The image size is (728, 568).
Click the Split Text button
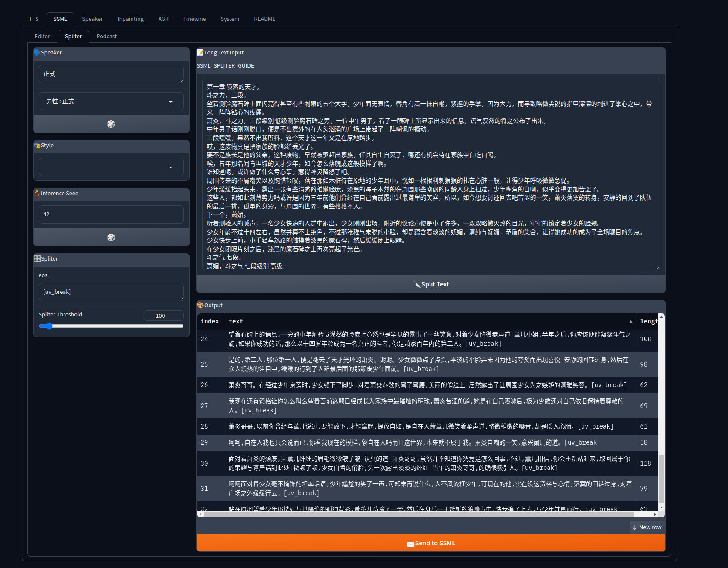(x=431, y=284)
